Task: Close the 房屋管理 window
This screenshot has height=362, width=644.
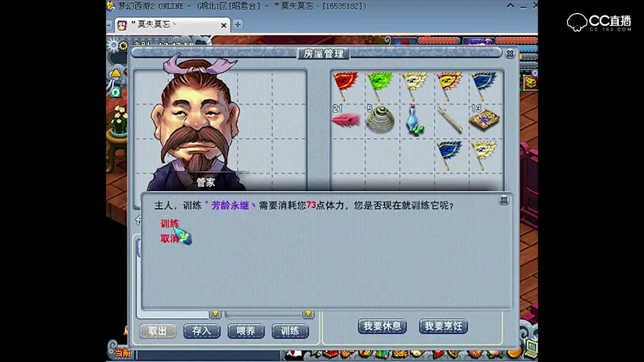Action: [x=510, y=53]
